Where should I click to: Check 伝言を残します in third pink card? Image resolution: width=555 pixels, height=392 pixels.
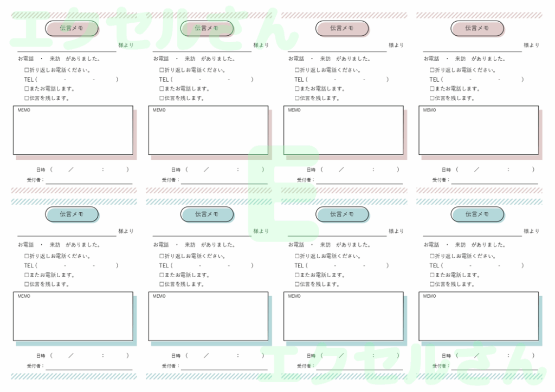click(297, 98)
